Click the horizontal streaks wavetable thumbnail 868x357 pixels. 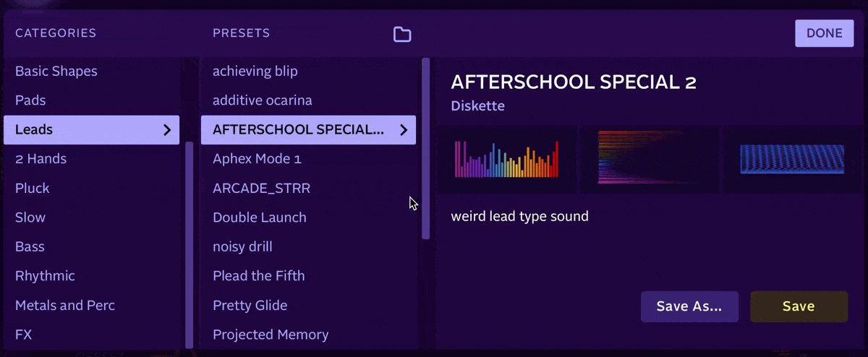coord(649,160)
